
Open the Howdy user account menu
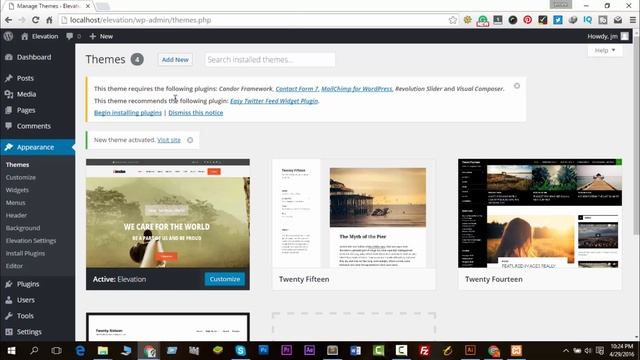pyautogui.click(x=608, y=36)
